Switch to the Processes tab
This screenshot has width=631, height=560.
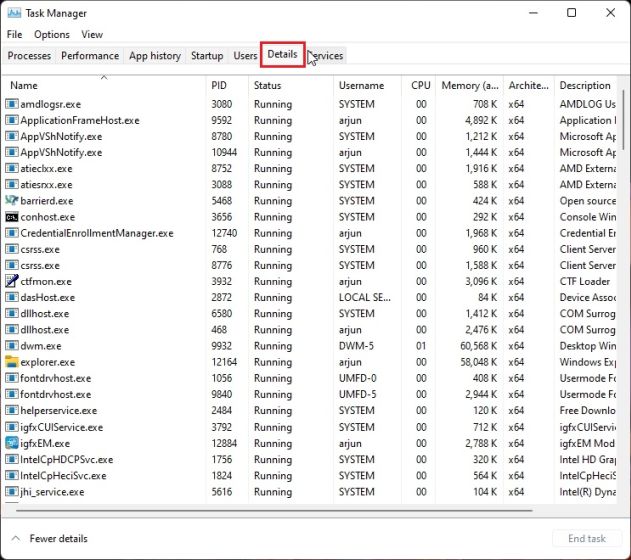pos(29,56)
